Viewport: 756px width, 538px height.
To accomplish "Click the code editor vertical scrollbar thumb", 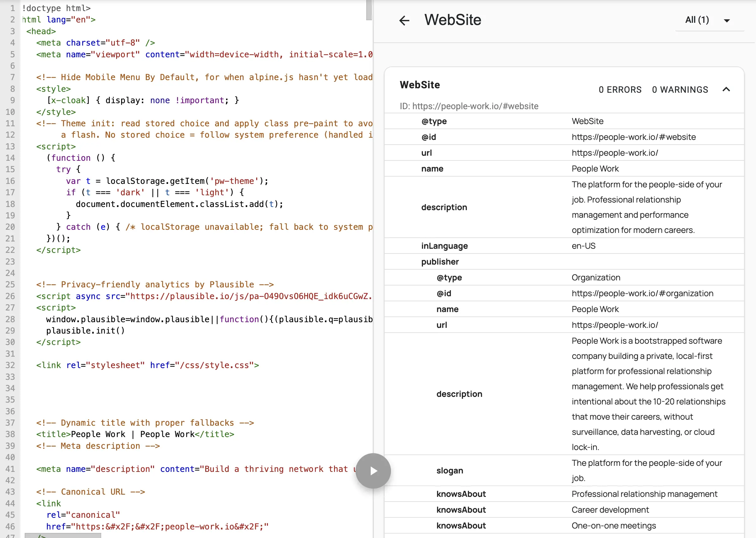I will point(369,10).
